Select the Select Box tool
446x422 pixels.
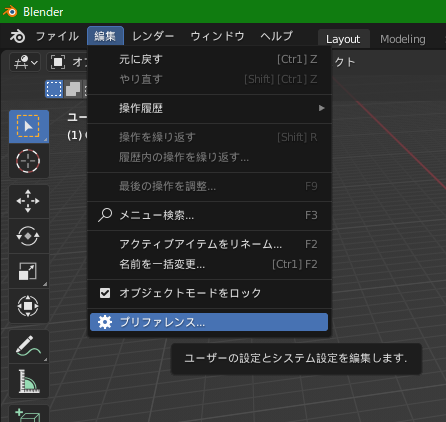[x=29, y=126]
